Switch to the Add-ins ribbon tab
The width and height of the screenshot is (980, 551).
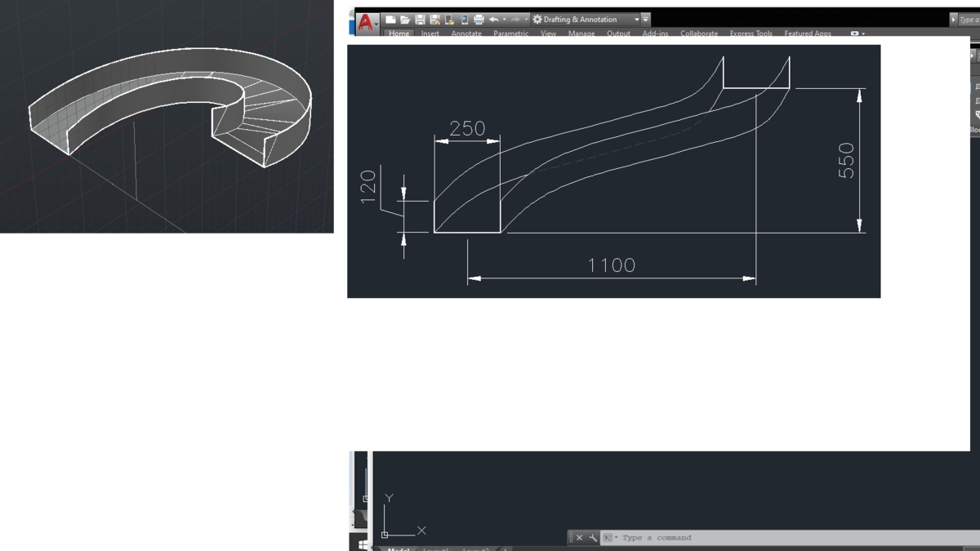pos(655,33)
